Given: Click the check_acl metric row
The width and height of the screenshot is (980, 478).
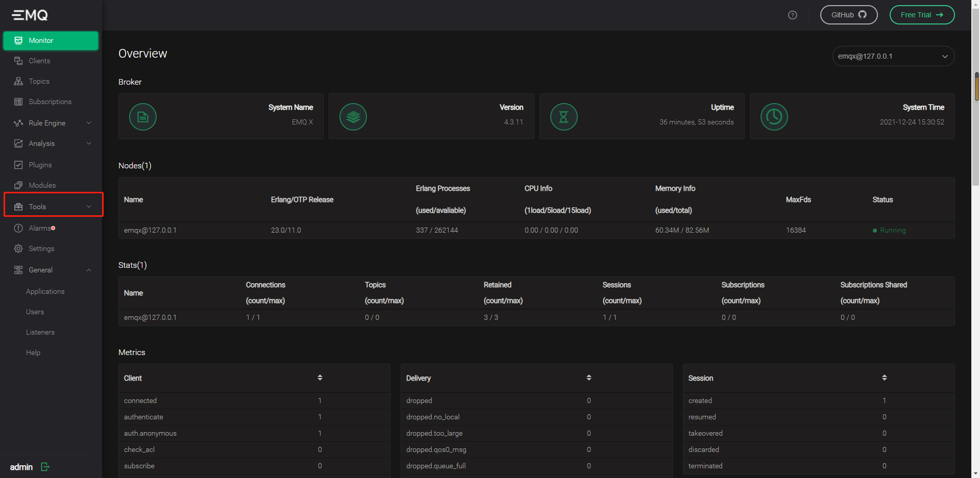Looking at the screenshot, I should pos(254,449).
